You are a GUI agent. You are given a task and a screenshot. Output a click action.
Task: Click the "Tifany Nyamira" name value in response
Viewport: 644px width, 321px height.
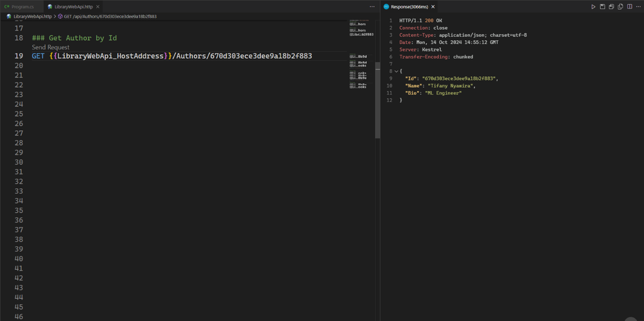[x=451, y=86]
